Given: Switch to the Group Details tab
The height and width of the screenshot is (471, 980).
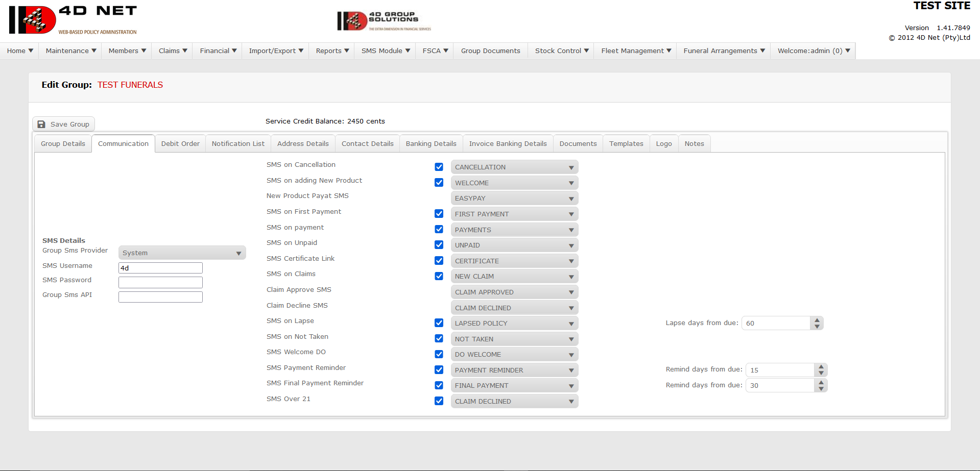Looking at the screenshot, I should pyautogui.click(x=63, y=143).
